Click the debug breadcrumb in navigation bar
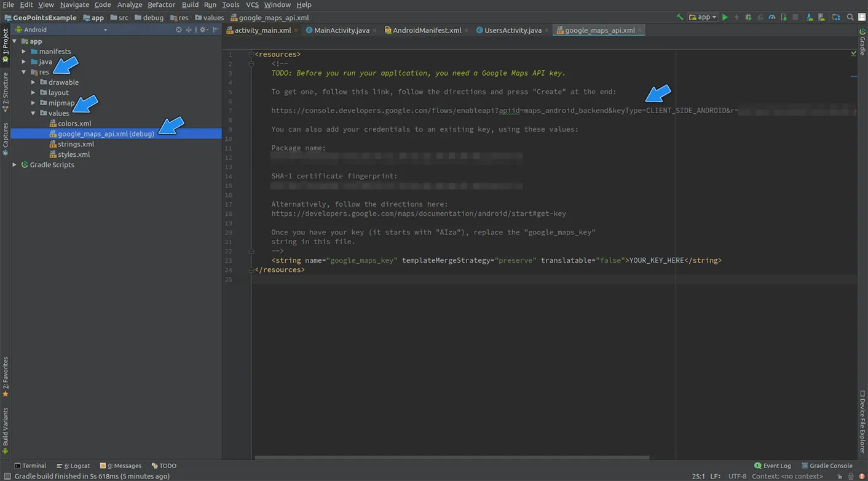Screen dimensions: 868x481 coord(149,18)
